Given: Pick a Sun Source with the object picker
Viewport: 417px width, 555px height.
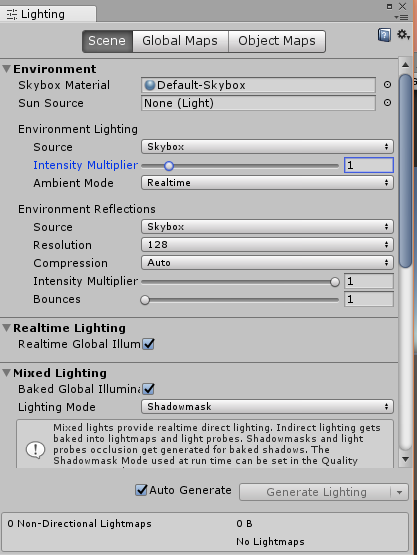Looking at the screenshot, I should pos(388,103).
